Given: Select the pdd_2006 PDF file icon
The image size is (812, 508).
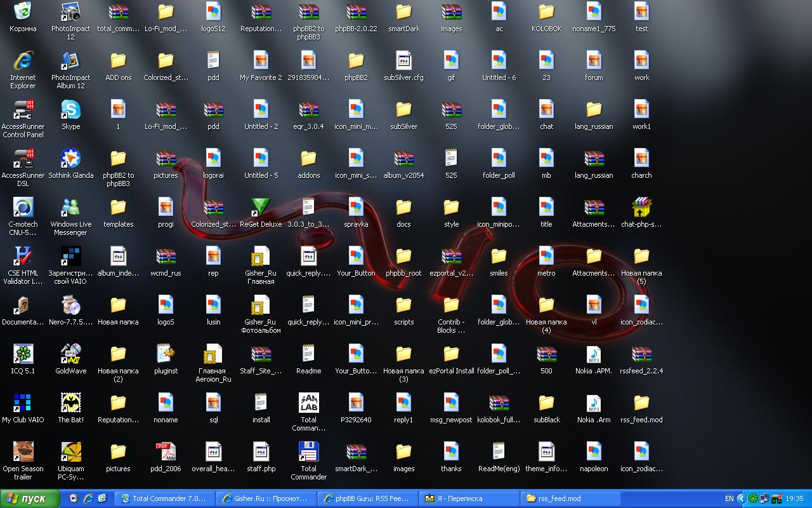Looking at the screenshot, I should click(x=166, y=453).
